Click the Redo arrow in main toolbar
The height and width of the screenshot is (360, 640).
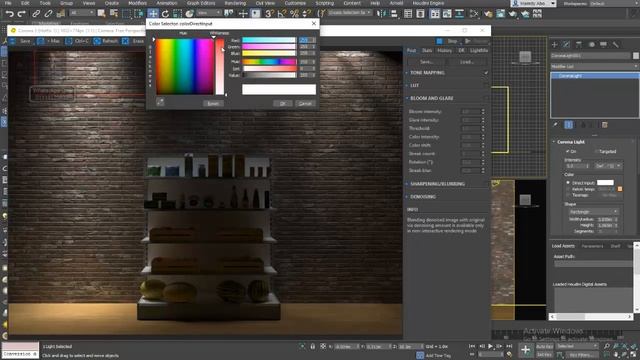click(x=22, y=14)
